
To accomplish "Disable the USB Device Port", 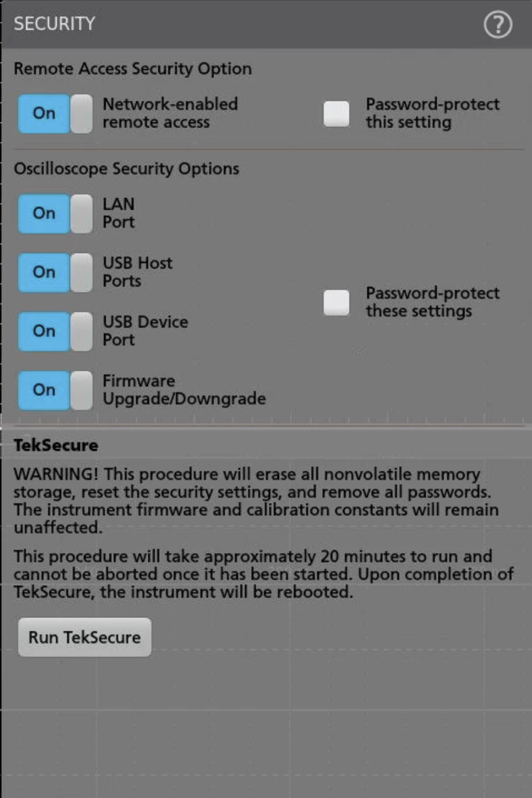I will [x=54, y=330].
